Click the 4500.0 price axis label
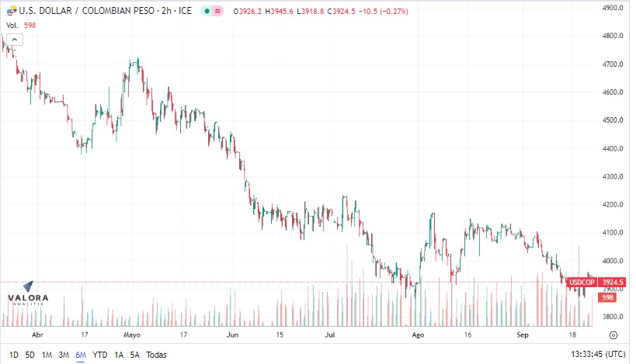Screen dimensions: 636x364 [613, 120]
